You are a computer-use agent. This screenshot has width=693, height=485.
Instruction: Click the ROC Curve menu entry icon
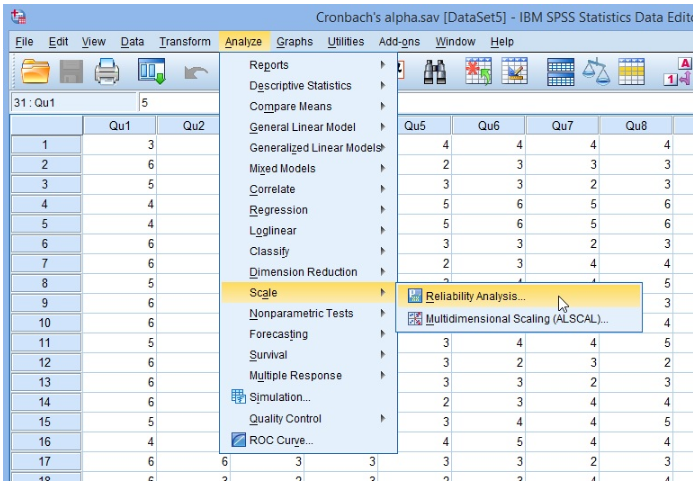[x=239, y=440]
